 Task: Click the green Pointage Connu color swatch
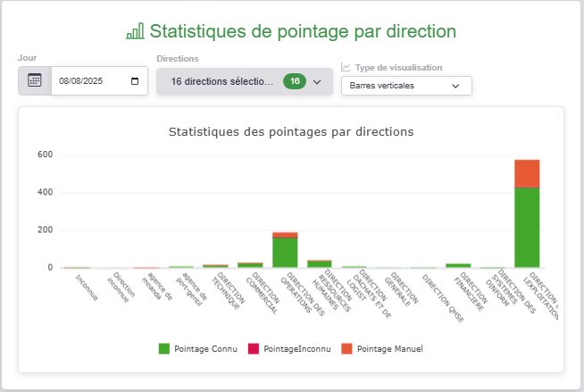tap(163, 347)
